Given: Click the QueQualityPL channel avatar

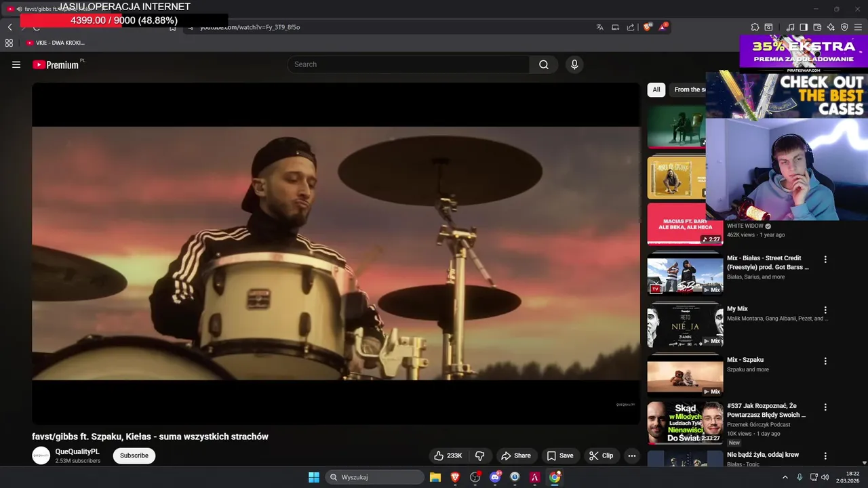Looking at the screenshot, I should click(41, 455).
